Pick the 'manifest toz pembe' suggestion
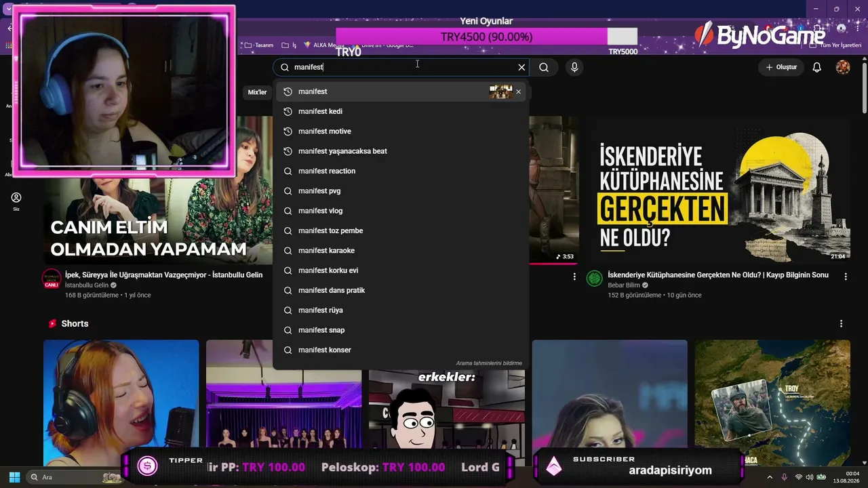The height and width of the screenshot is (488, 868). pos(401,230)
